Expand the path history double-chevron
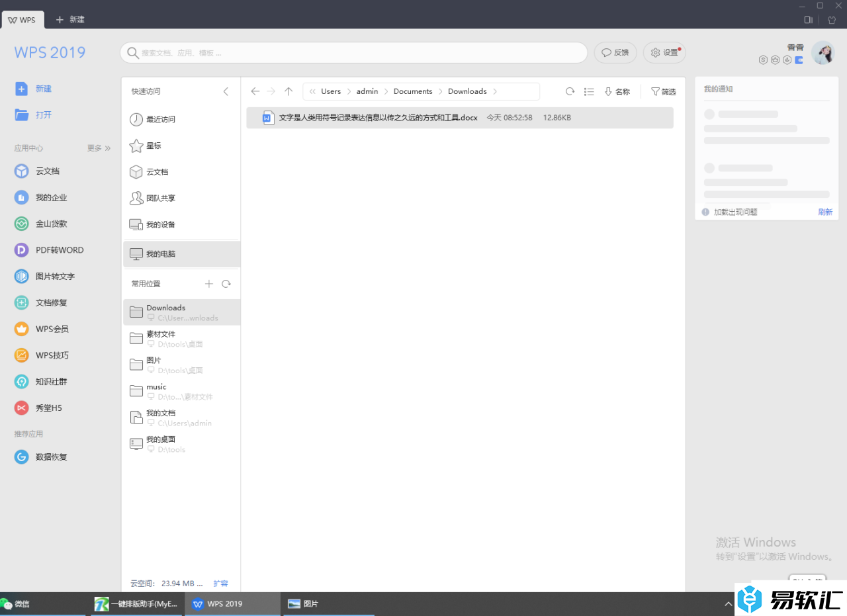The image size is (847, 616). tap(312, 91)
